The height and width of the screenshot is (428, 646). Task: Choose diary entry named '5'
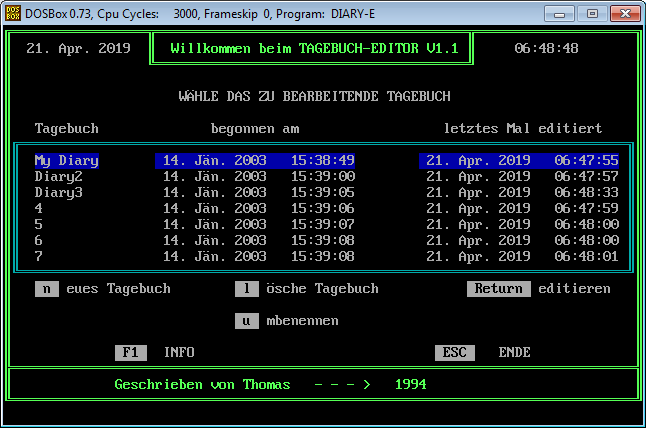tap(39, 224)
